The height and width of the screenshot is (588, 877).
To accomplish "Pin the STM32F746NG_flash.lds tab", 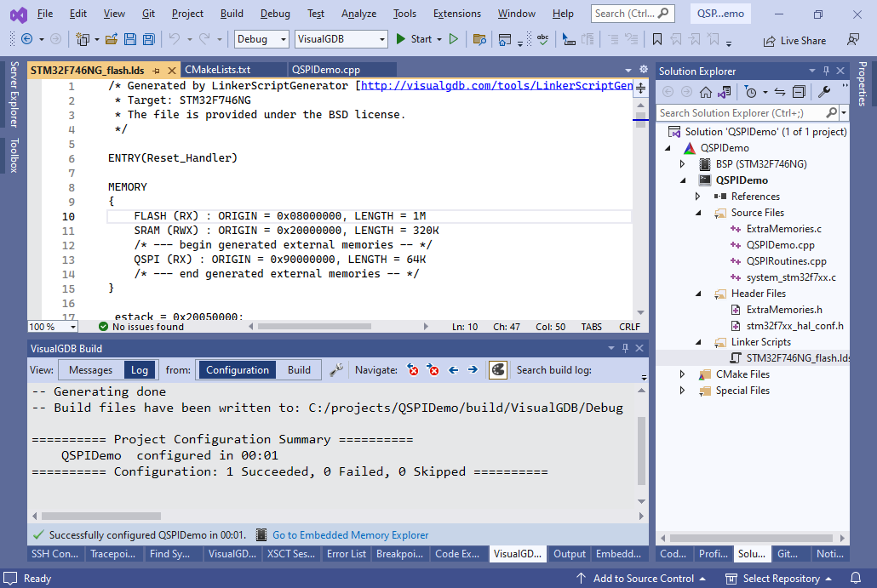I will pyautogui.click(x=156, y=71).
